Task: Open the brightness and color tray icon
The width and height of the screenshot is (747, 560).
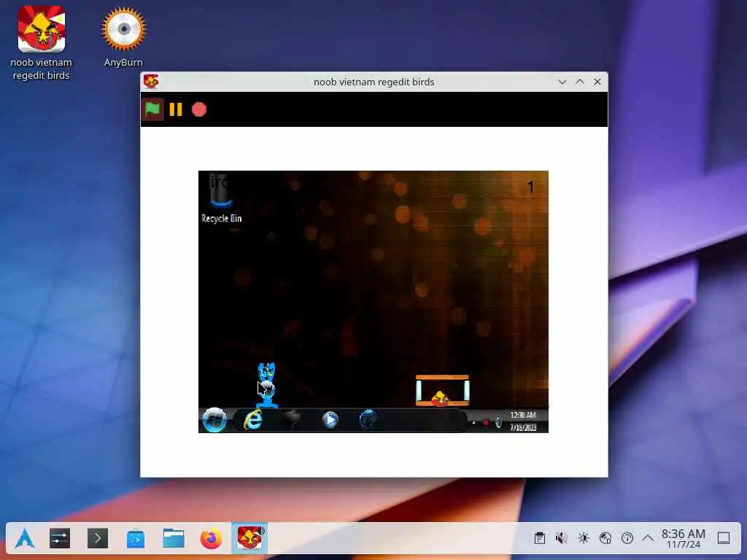Action: tap(584, 538)
